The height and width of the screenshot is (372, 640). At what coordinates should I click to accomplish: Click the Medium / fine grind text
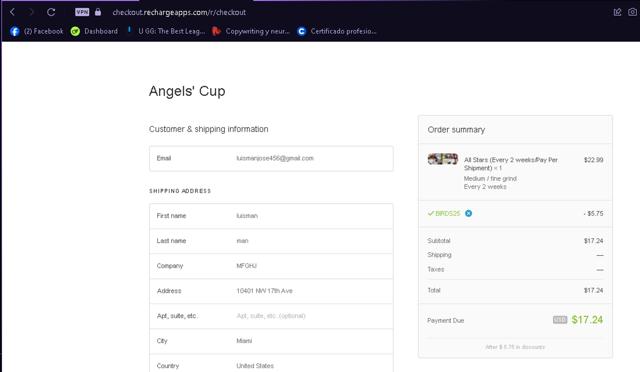coord(490,179)
